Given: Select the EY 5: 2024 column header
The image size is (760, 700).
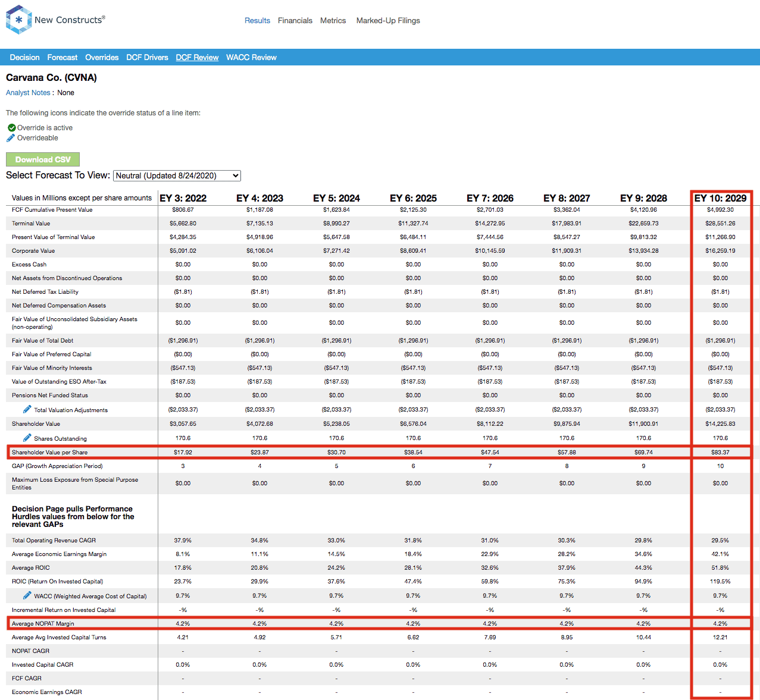Looking at the screenshot, I should point(336,198).
